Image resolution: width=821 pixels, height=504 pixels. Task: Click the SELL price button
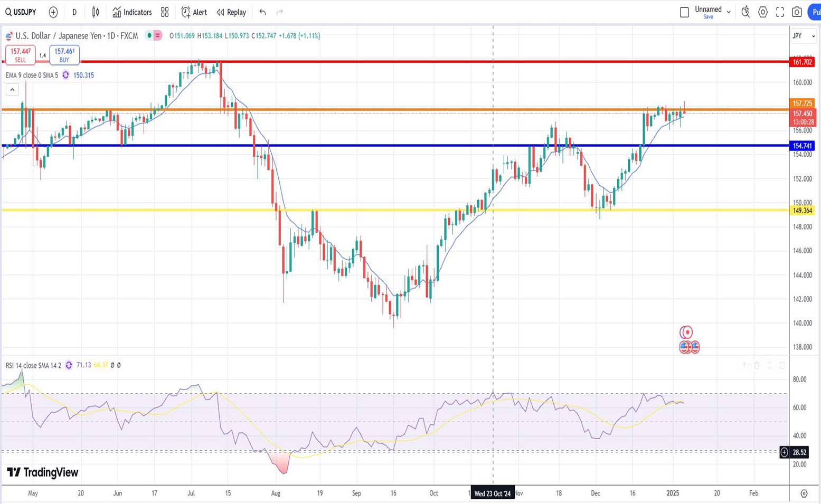[x=21, y=55]
